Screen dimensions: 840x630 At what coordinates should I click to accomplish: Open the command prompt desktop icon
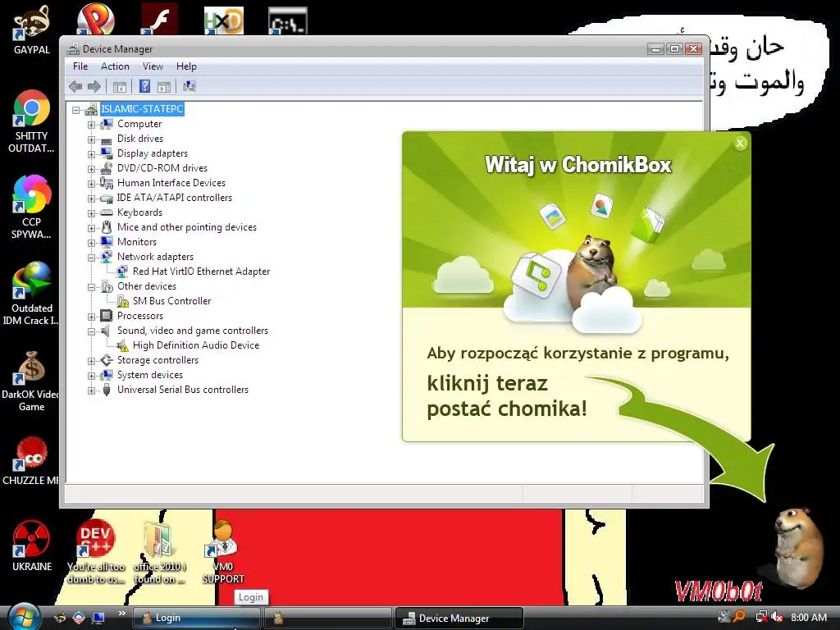(x=288, y=21)
